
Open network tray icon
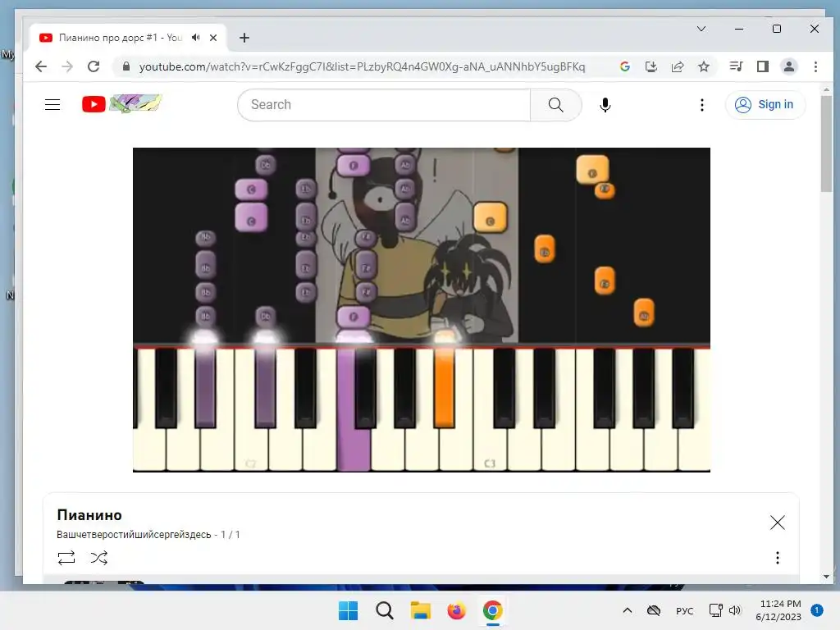715,610
